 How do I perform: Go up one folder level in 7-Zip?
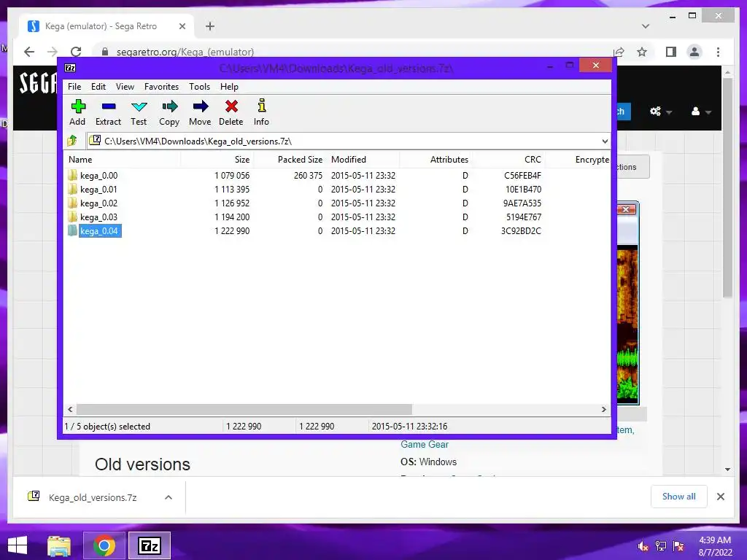coord(72,141)
